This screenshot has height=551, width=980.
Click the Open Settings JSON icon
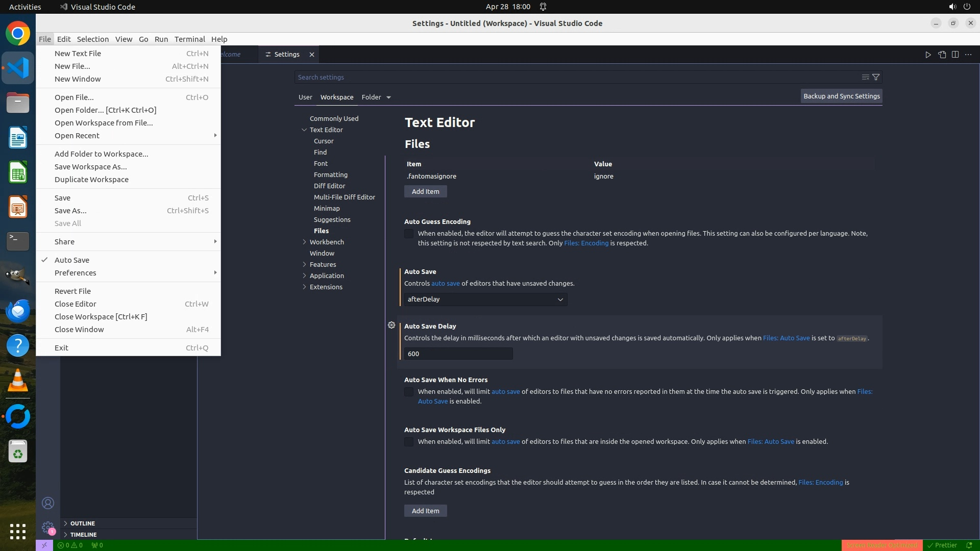[942, 55]
